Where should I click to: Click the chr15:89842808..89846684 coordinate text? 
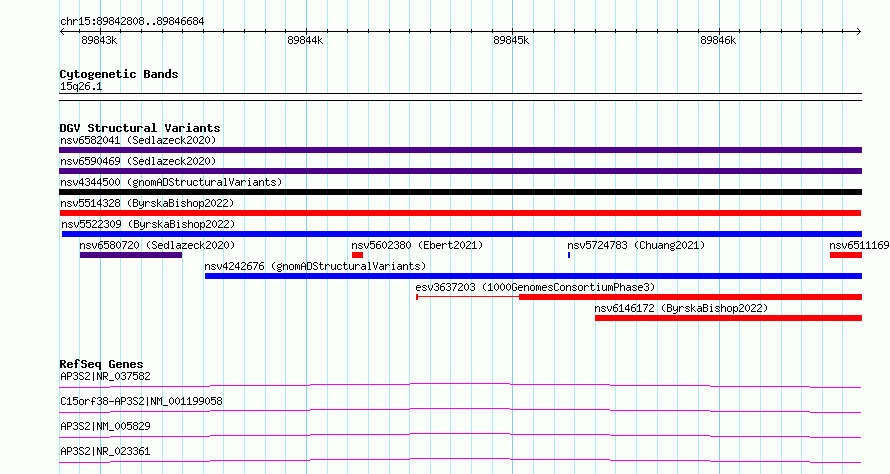(132, 22)
